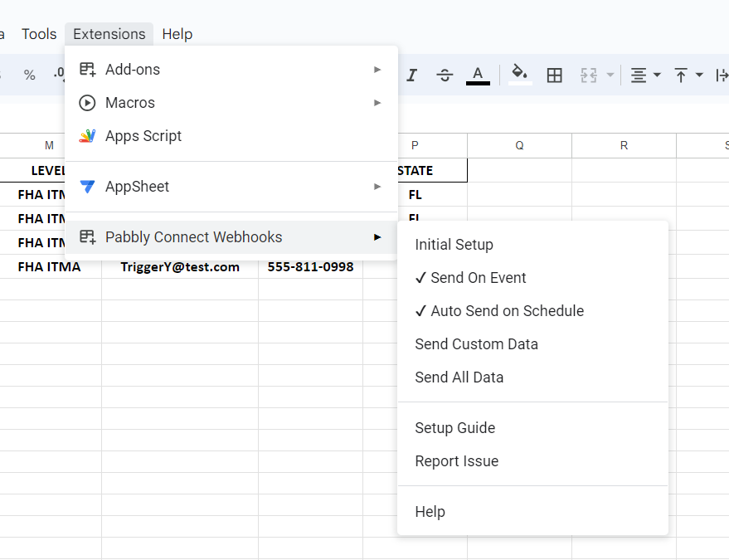The width and height of the screenshot is (729, 560).
Task: Open the horizontal align dropdown arrow
Action: click(x=657, y=75)
